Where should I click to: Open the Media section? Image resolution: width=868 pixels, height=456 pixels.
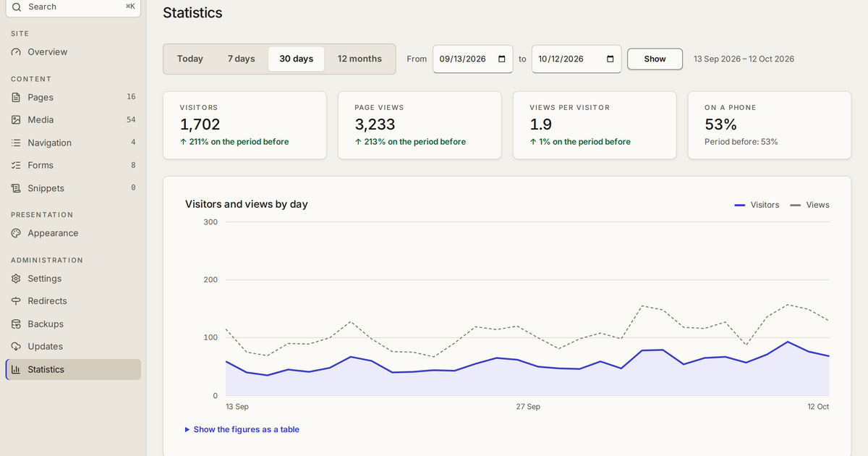tap(73, 120)
